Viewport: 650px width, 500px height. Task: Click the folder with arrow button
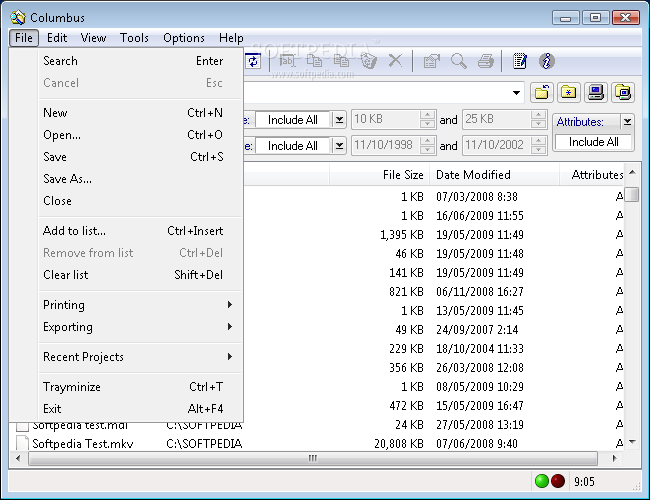(542, 92)
